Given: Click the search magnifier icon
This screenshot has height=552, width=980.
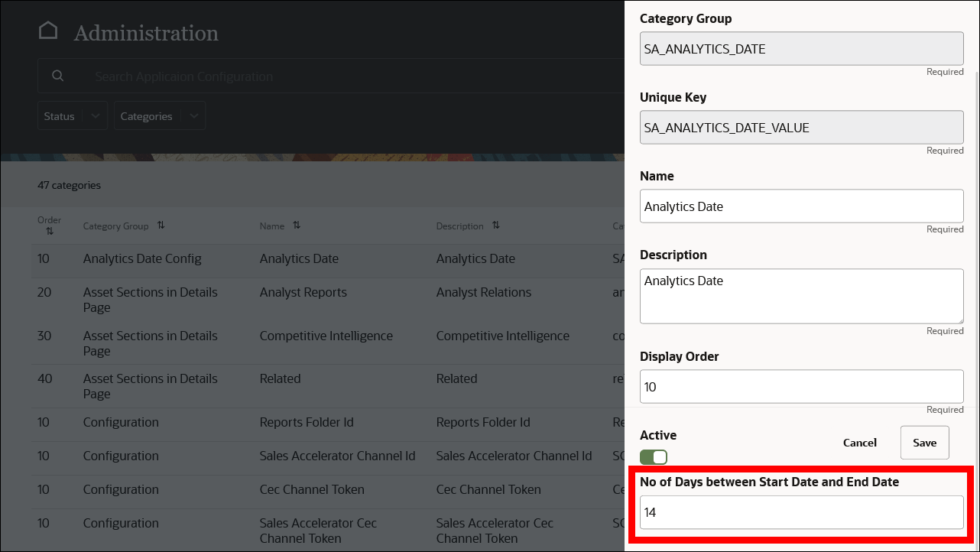Looking at the screenshot, I should point(57,76).
